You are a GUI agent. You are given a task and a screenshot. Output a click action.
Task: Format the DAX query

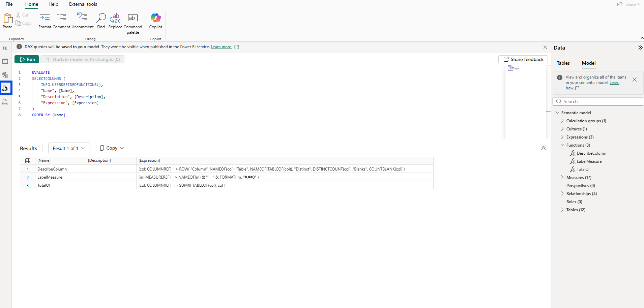click(45, 21)
